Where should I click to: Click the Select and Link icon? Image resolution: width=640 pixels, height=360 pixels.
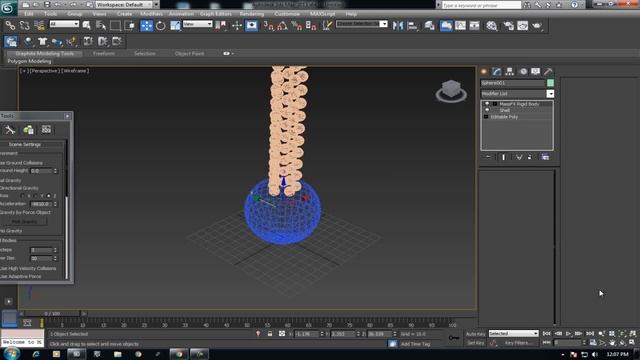coord(10,26)
